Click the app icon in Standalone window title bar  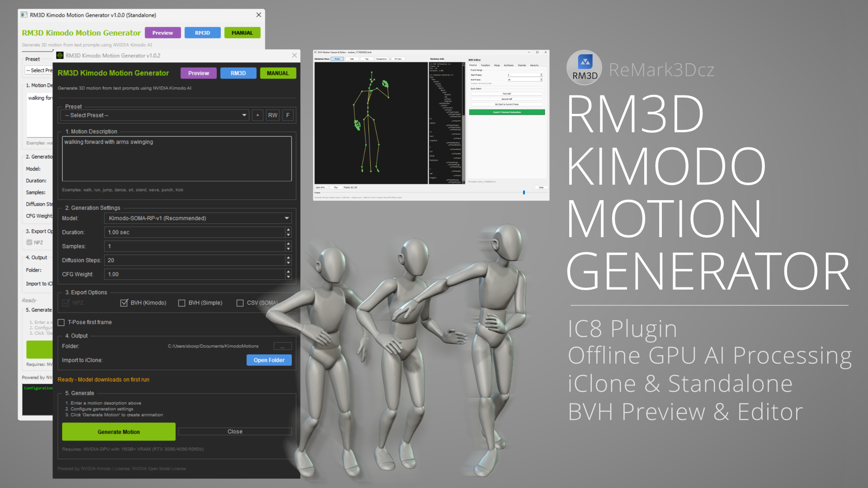point(24,15)
